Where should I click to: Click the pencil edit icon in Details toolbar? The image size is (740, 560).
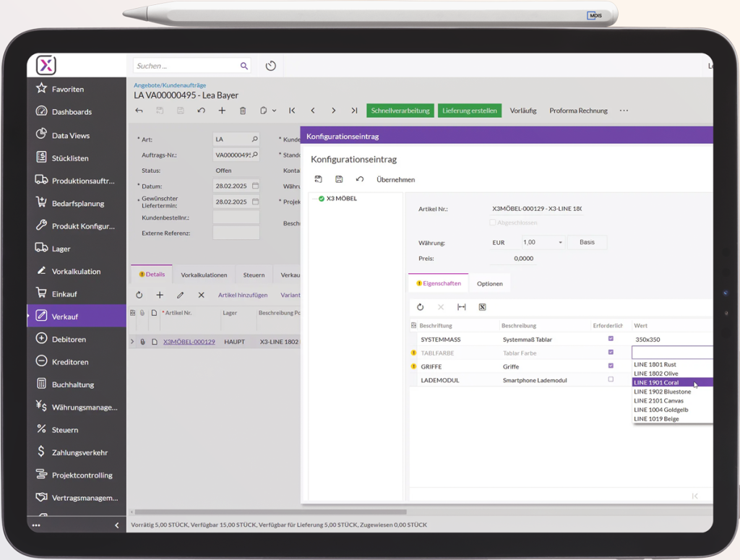point(181,295)
